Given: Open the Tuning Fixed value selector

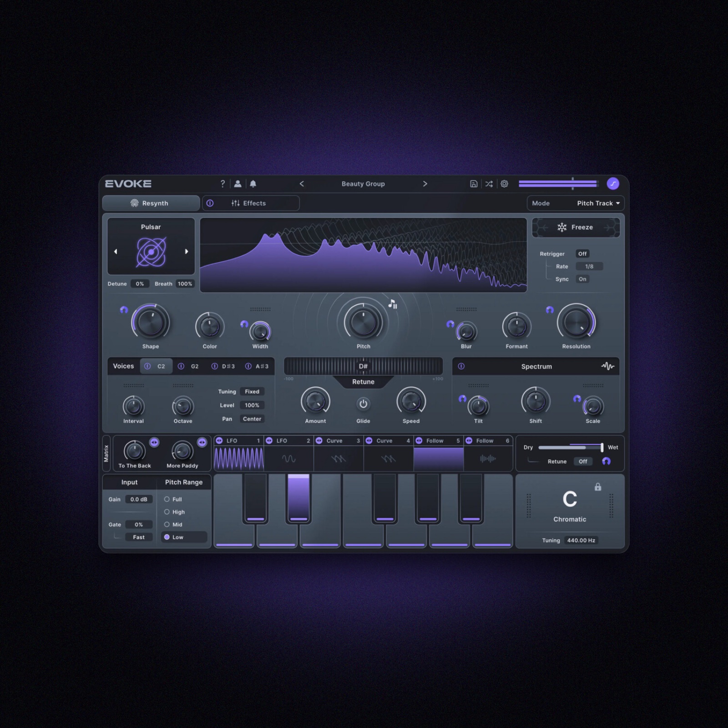Looking at the screenshot, I should click(x=252, y=392).
